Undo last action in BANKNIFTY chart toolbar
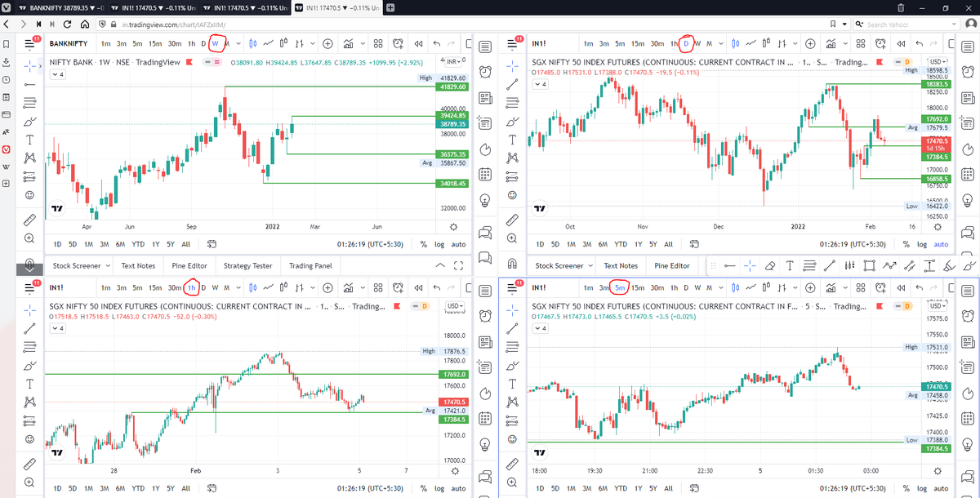Screen dimensions: 980x498 [438, 43]
